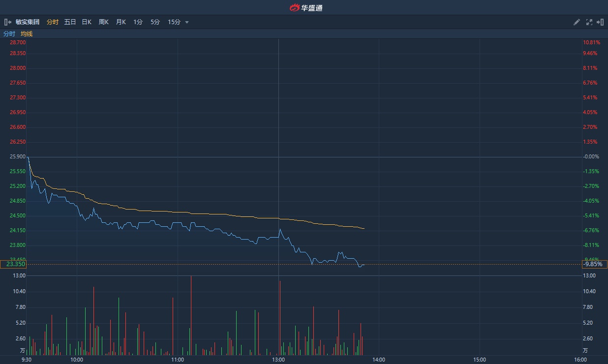Switch to the 分时 intraday tab

tap(53, 22)
